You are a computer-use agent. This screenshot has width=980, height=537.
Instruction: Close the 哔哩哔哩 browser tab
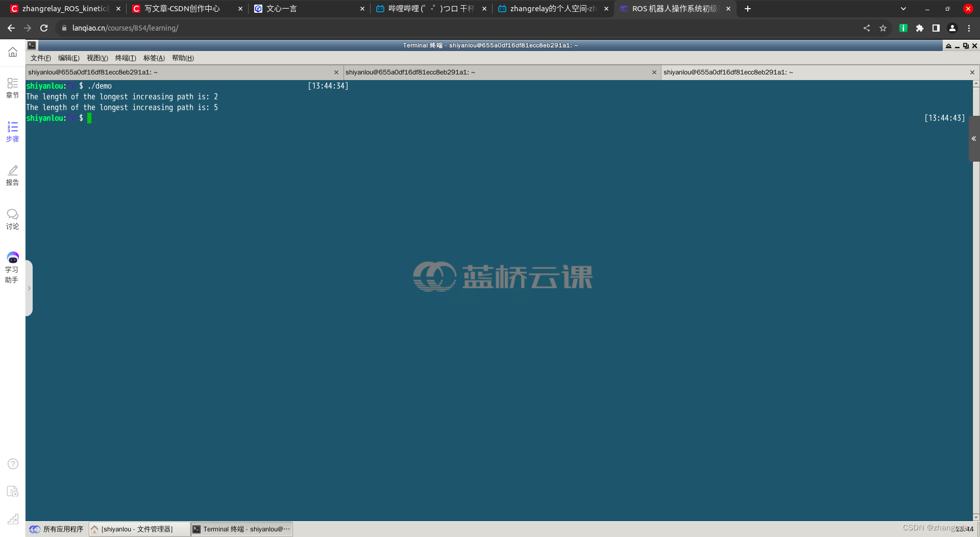tap(484, 9)
